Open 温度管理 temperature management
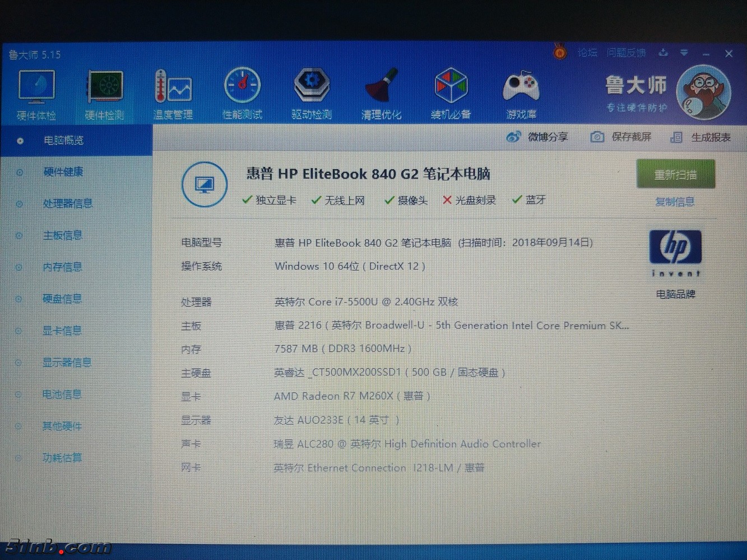Image resolution: width=747 pixels, height=560 pixels. [173, 94]
